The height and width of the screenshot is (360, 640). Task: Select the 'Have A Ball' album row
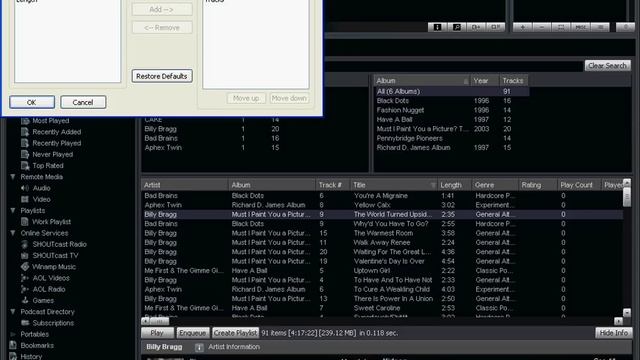coord(452,120)
